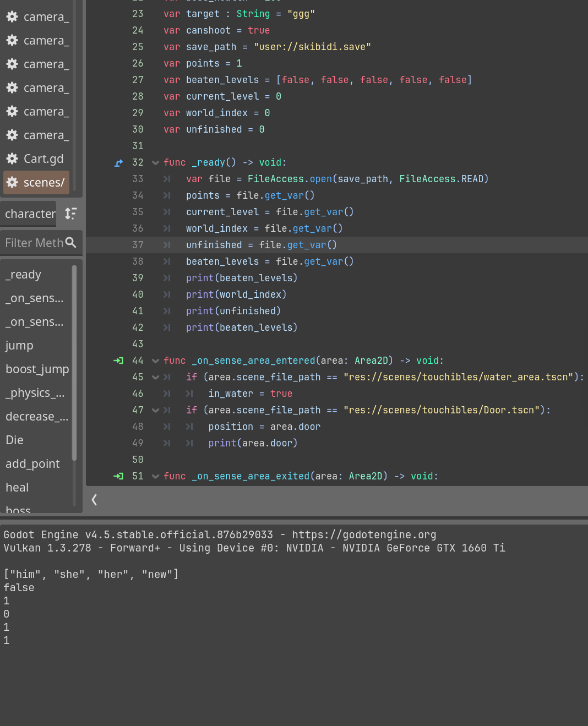Click signal connection icon beside _on_sense_area_exited
The height and width of the screenshot is (726, 588).
click(x=118, y=477)
